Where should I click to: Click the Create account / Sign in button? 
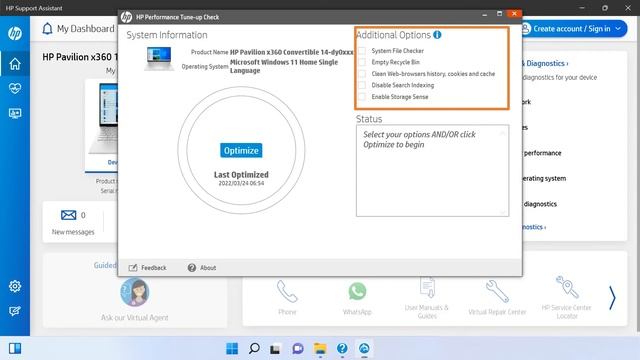pyautogui.click(x=574, y=29)
